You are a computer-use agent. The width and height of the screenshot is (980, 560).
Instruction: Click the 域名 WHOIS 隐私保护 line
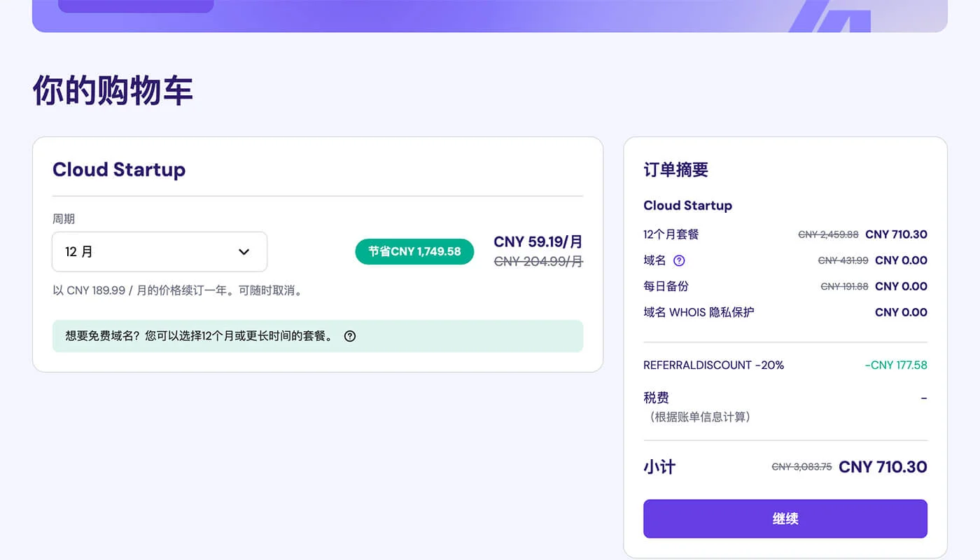click(697, 311)
